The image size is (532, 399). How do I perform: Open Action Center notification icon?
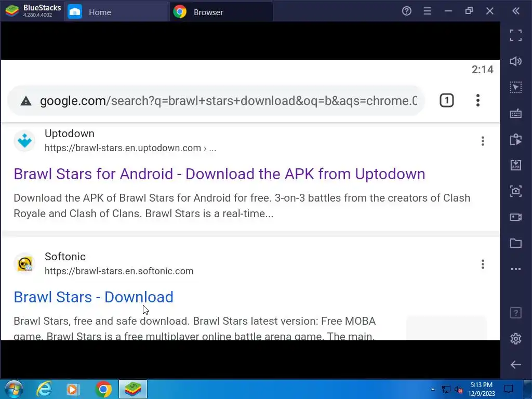(x=509, y=389)
